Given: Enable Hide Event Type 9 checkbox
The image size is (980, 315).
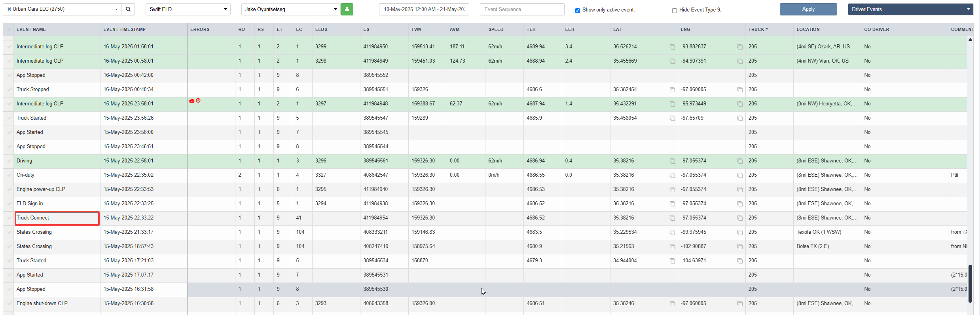Looking at the screenshot, I should [675, 10].
